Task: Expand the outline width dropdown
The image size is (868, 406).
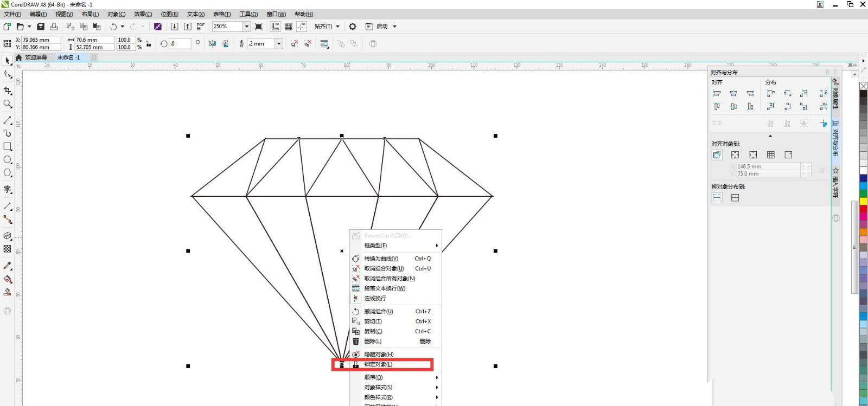Action: pos(279,44)
